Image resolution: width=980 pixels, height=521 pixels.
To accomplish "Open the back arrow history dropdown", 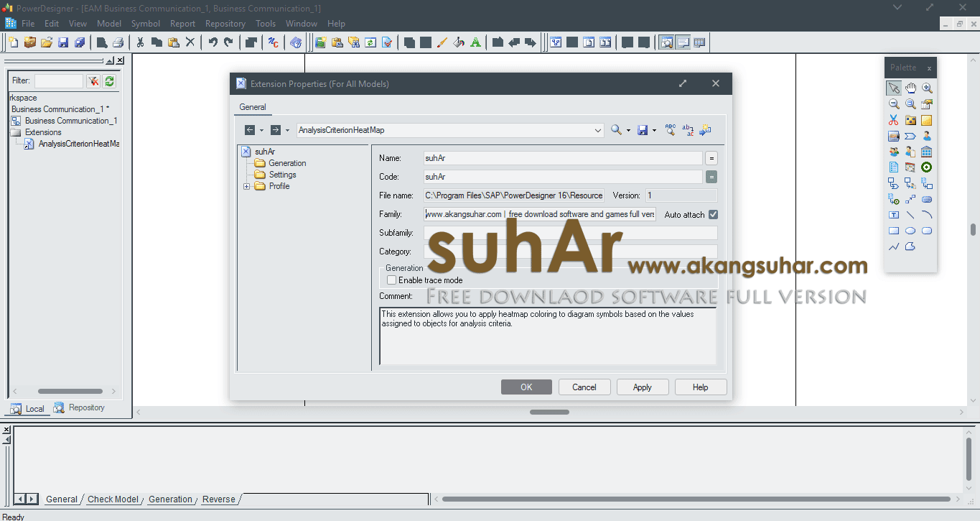I will coord(261,130).
